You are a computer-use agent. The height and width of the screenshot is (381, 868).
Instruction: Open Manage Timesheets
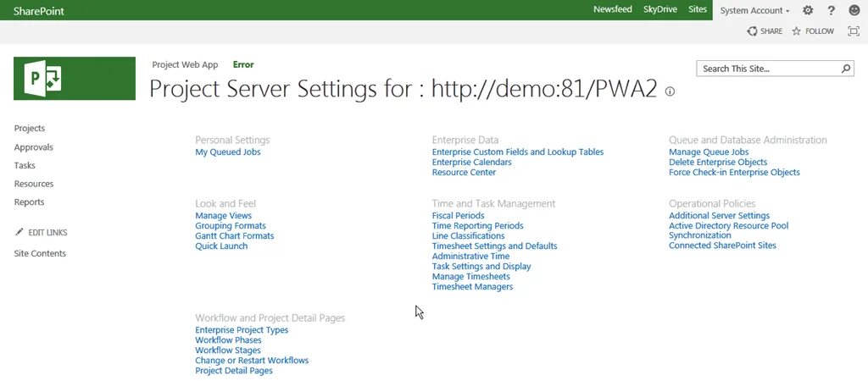[470, 277]
